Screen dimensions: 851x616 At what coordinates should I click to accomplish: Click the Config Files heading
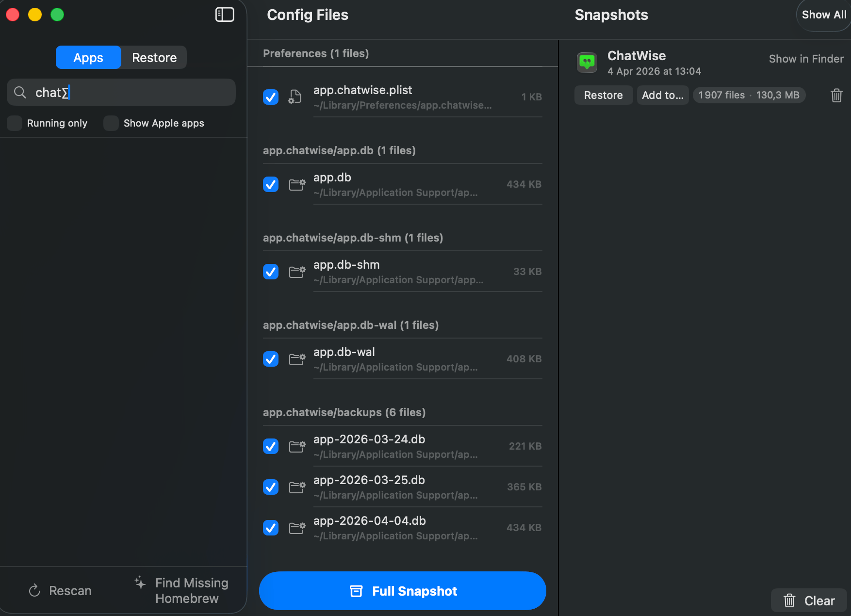click(308, 15)
